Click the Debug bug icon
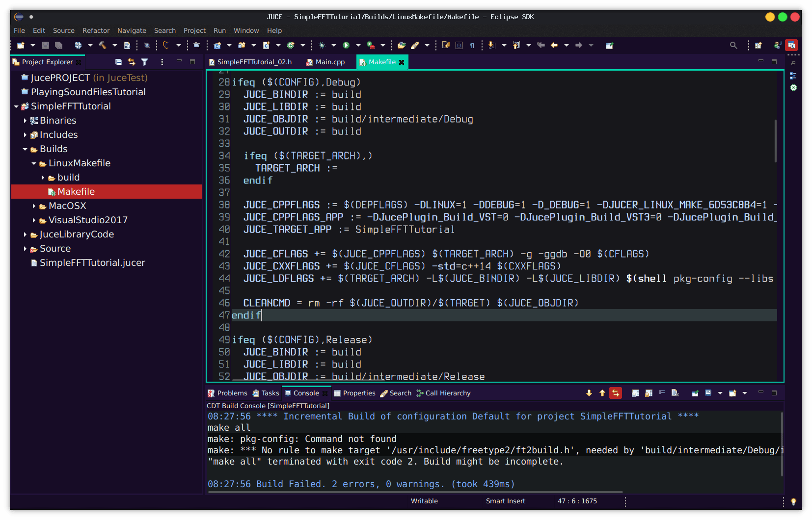This screenshot has height=520, width=812. 322,45
